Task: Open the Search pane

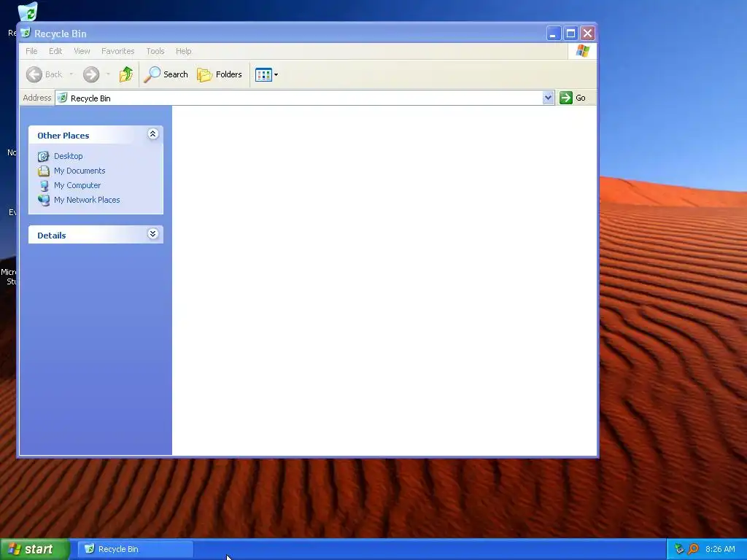Action: pyautogui.click(x=166, y=74)
